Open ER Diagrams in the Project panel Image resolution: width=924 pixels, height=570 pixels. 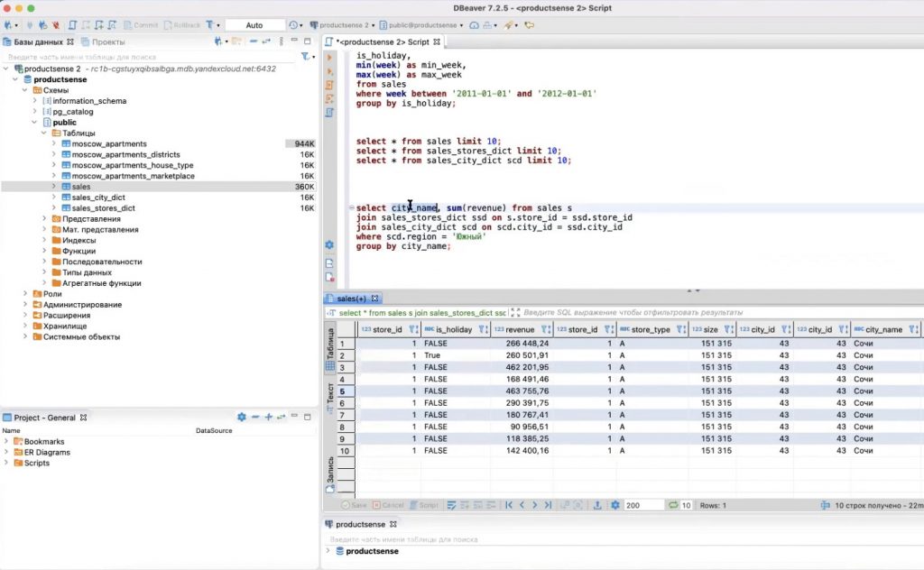(x=42, y=452)
